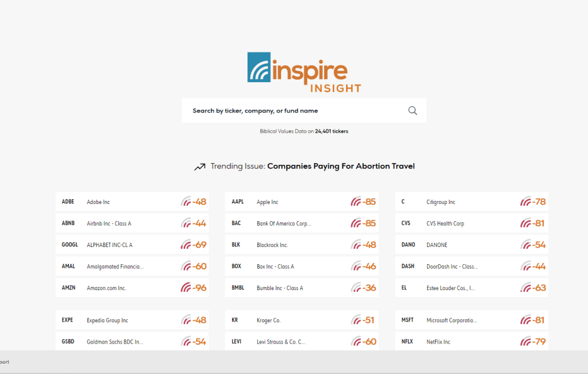Open CVS Health Corp details
588x374 pixels.
445,223
